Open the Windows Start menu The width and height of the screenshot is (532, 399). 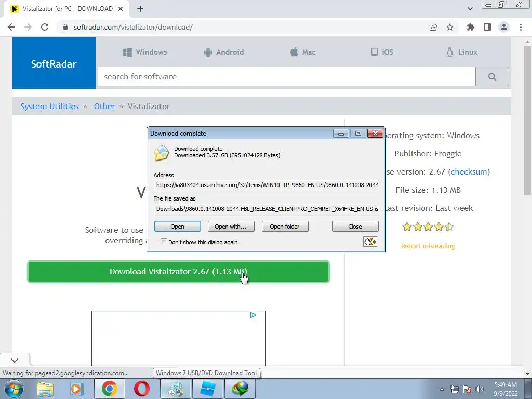pyautogui.click(x=14, y=389)
